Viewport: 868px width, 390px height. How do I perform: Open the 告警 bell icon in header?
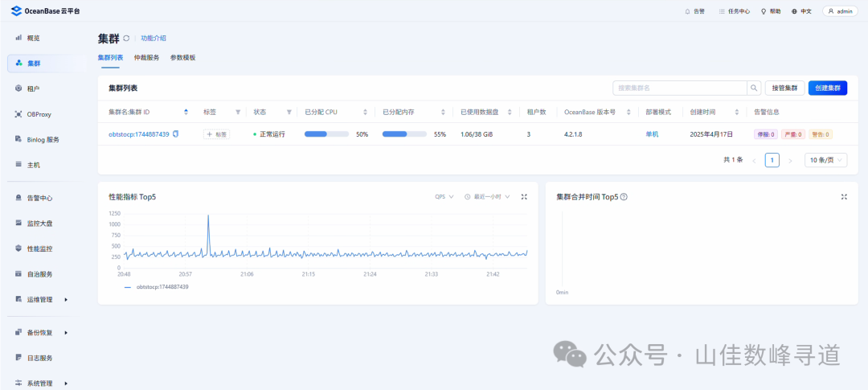click(x=687, y=11)
